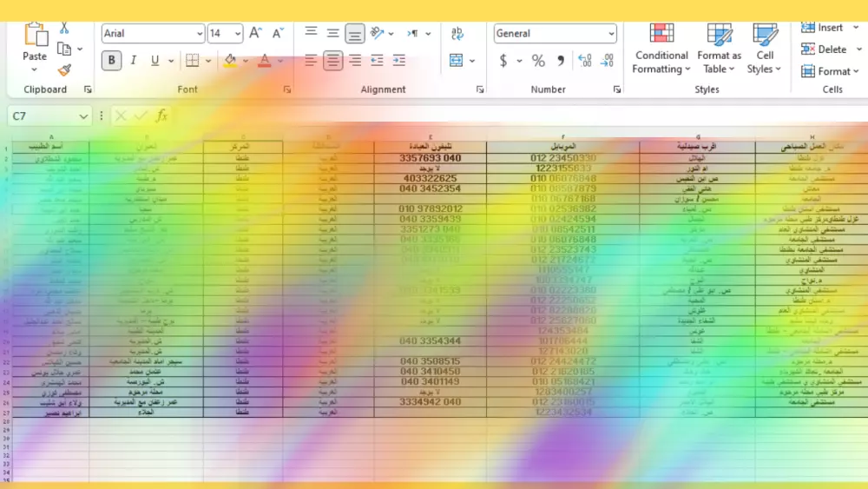Click the Merge & Center icon
The image size is (868, 489).
point(457,60)
